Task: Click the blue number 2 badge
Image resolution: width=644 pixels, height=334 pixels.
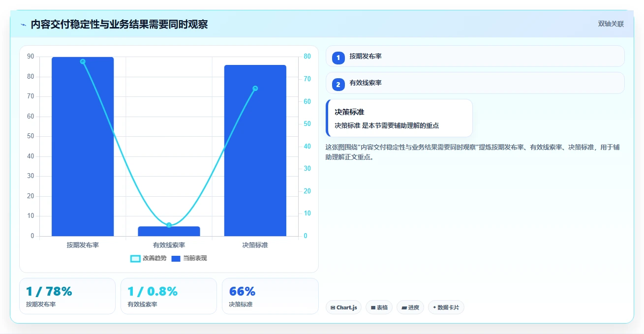Action: pyautogui.click(x=338, y=85)
